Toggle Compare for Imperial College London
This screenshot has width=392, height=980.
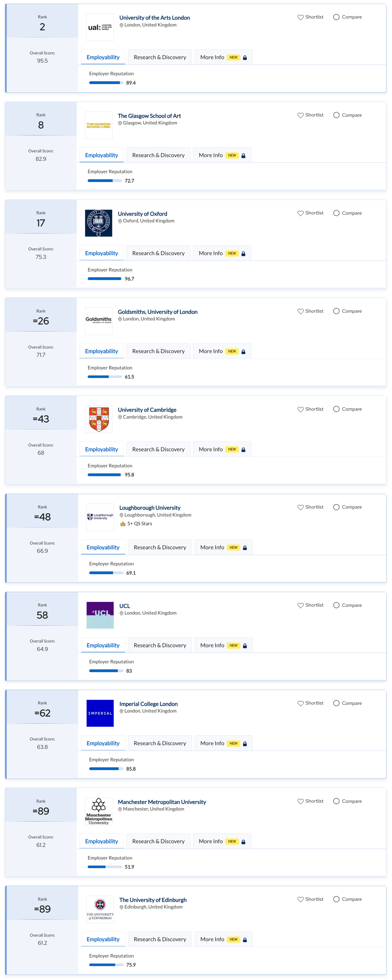(336, 703)
